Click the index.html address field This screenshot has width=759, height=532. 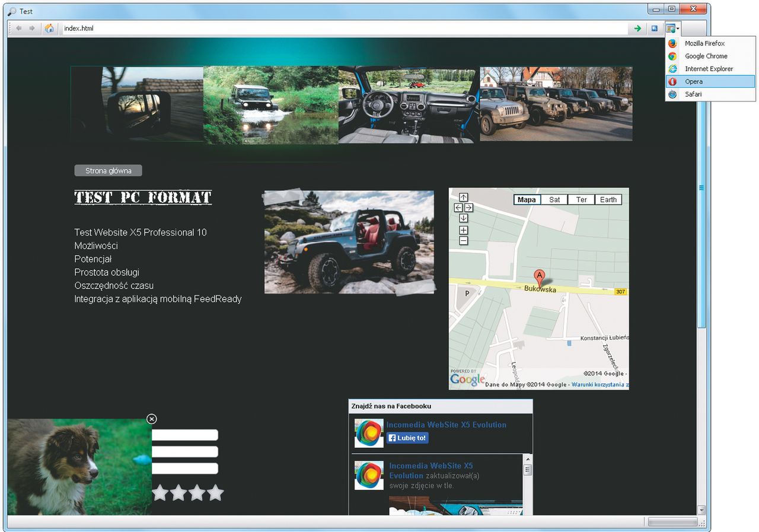point(345,28)
